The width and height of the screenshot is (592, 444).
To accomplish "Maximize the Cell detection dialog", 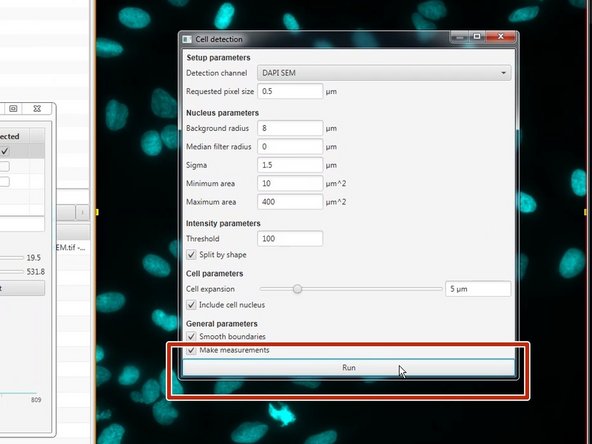I will (477, 36).
